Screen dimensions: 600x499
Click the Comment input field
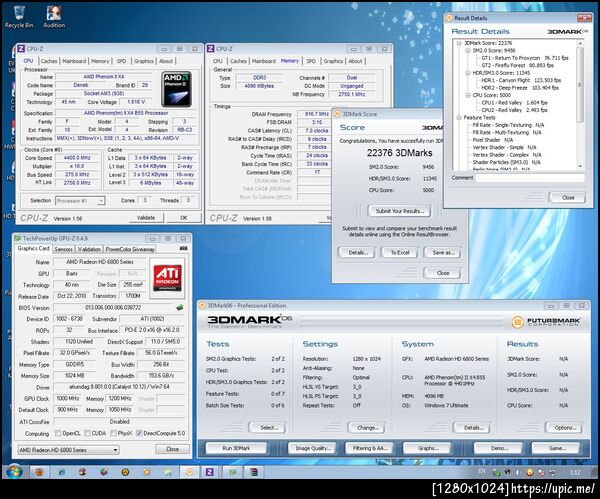coord(530,178)
